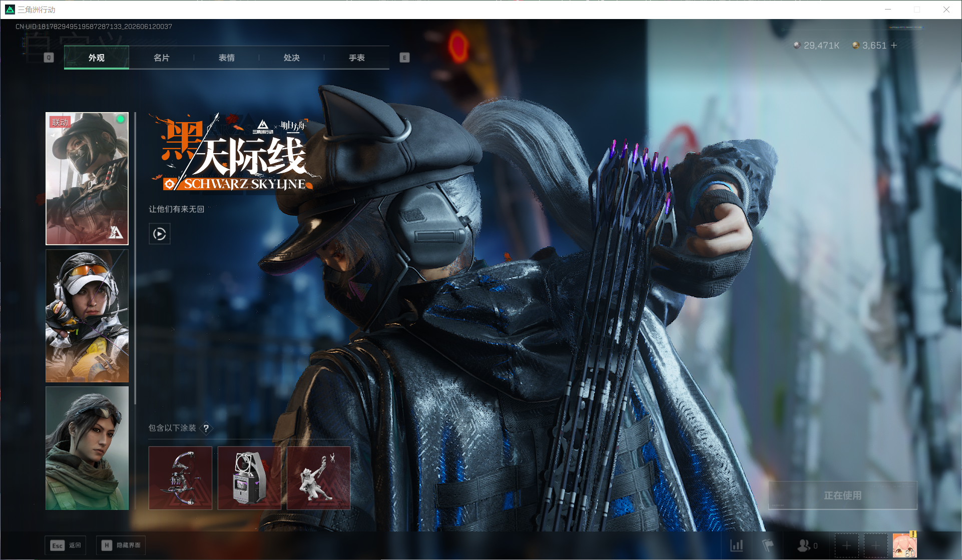Hide the interface with 隐藏界面 button
Screen dimensions: 962x560
(121, 545)
